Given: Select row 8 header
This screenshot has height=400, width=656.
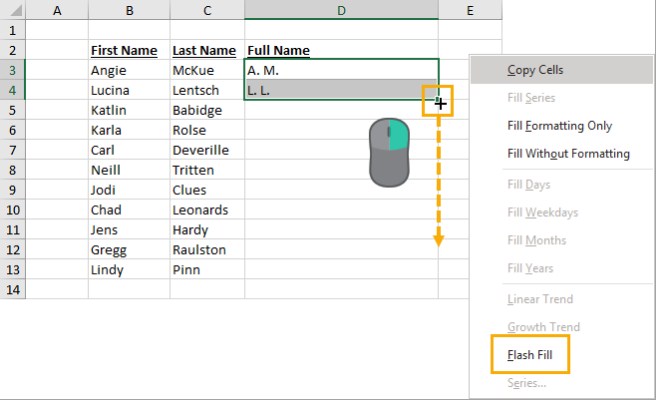Looking at the screenshot, I should [x=13, y=170].
